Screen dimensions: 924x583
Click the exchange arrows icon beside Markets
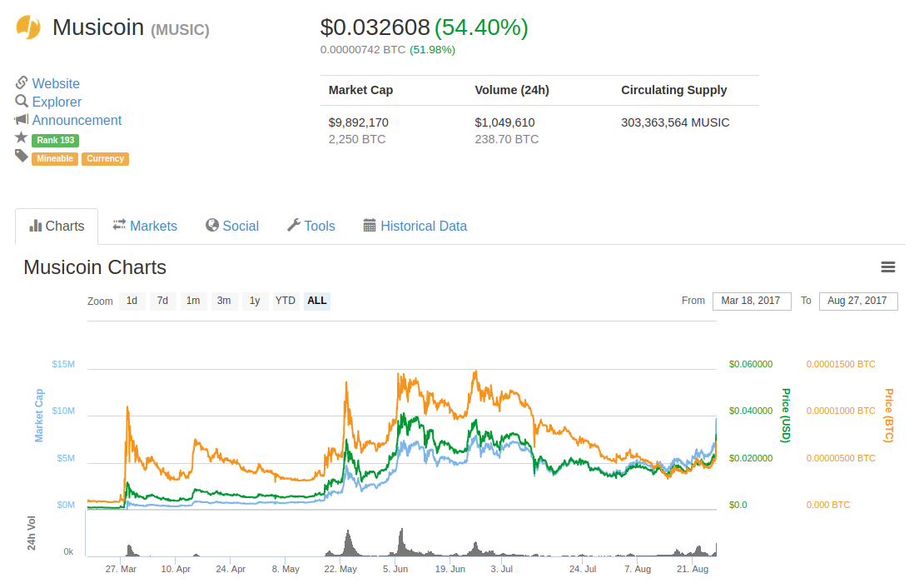click(x=119, y=225)
